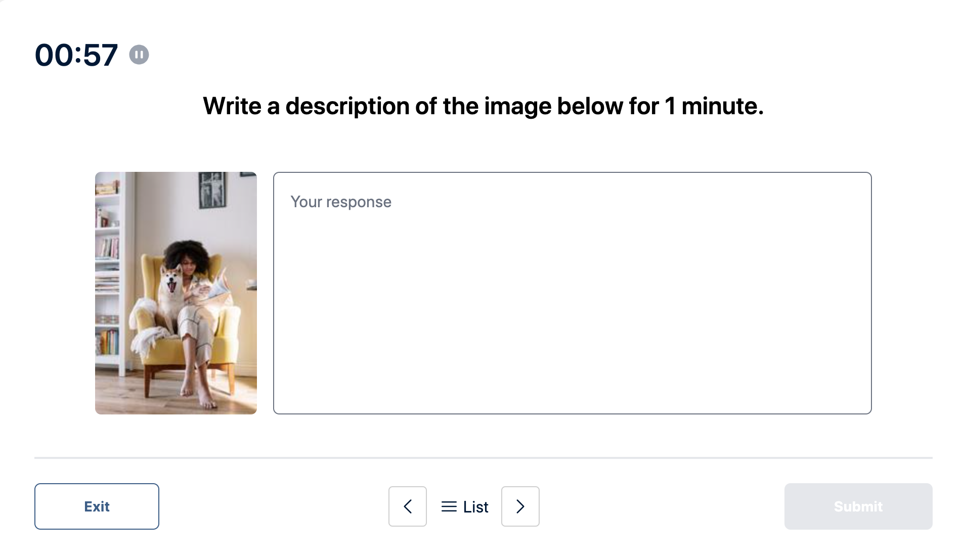
Task: Click the empty bottom area of the response box
Action: (573, 374)
